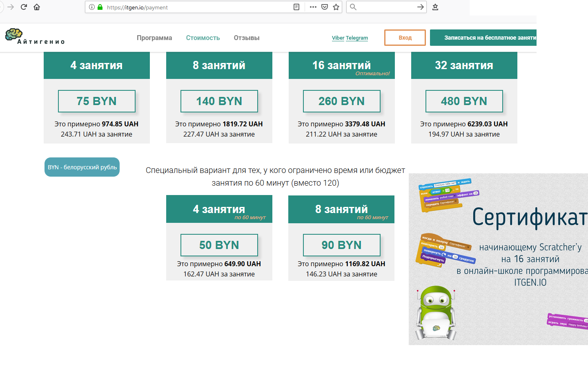
Task: Go to the browser home page icon
Action: (x=37, y=7)
